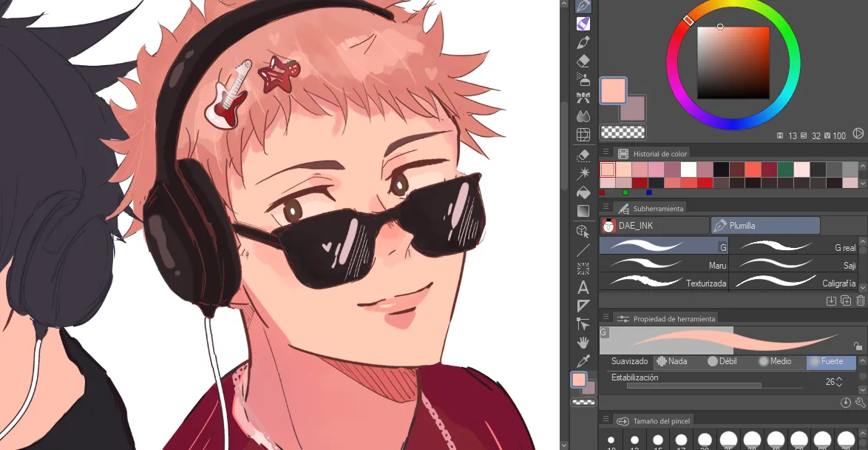Duplicate the sub tool with copy icon
This screenshot has height=450, width=868.
pos(845,300)
